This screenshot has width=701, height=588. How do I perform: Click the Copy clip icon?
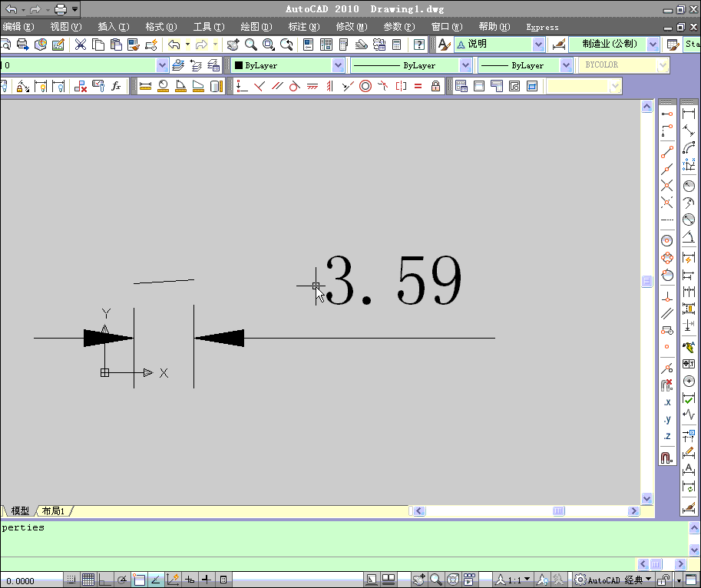coord(98,45)
